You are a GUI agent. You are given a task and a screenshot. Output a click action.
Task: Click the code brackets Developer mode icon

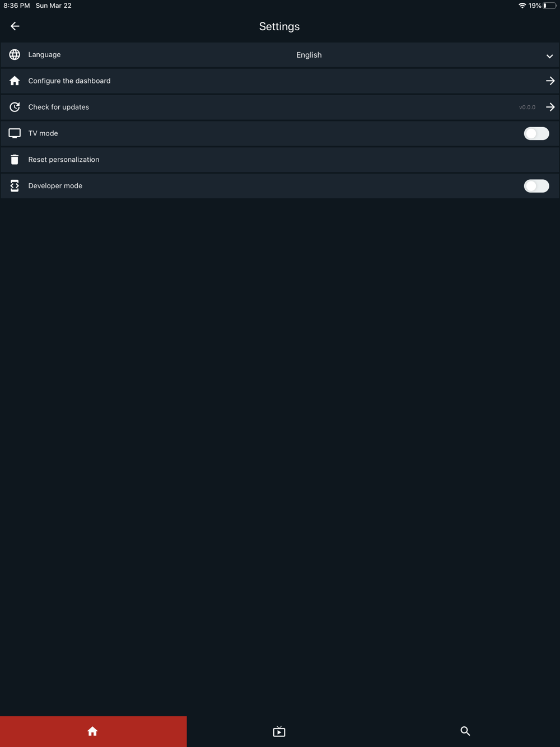[x=15, y=186]
